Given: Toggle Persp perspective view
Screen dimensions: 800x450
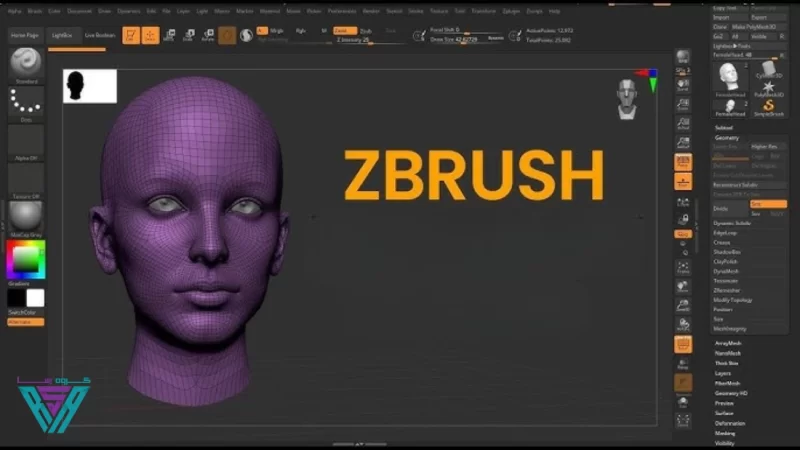Looking at the screenshot, I should coord(683,162).
